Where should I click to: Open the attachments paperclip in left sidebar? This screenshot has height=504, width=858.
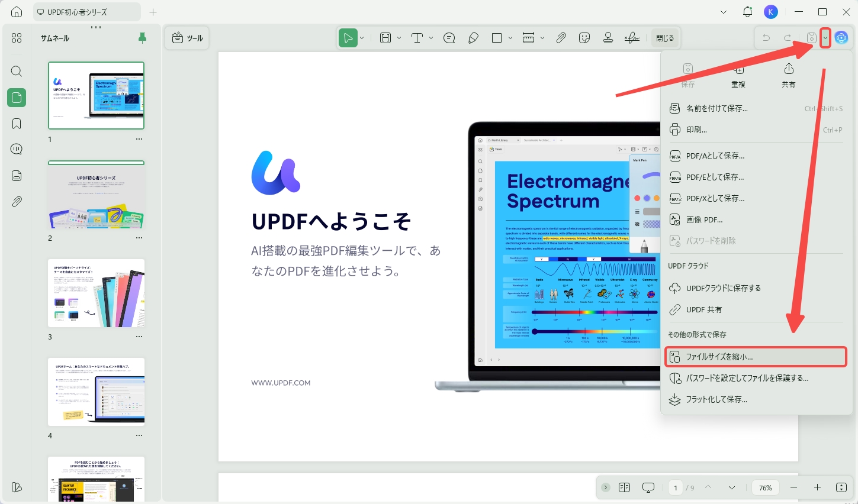point(17,202)
